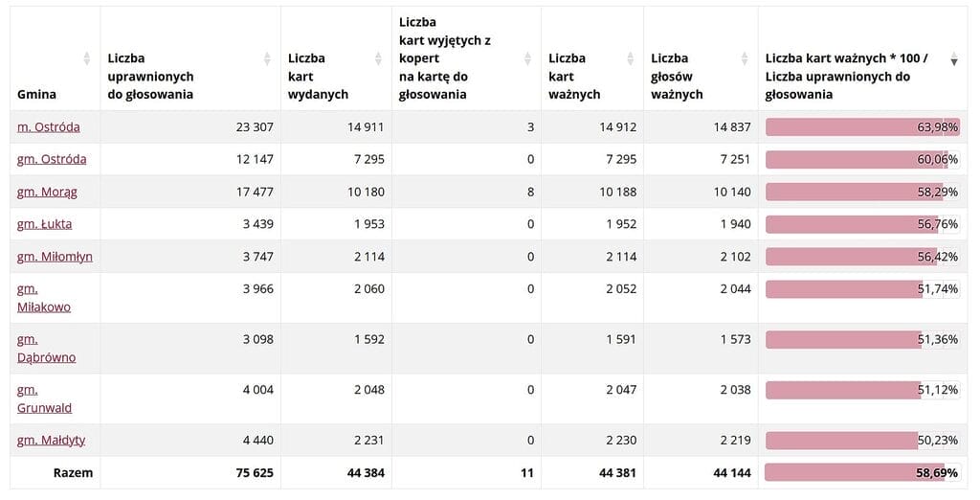Sort by kart wyjętych z kopert arrows
The height and width of the screenshot is (500, 980).
[x=528, y=58]
